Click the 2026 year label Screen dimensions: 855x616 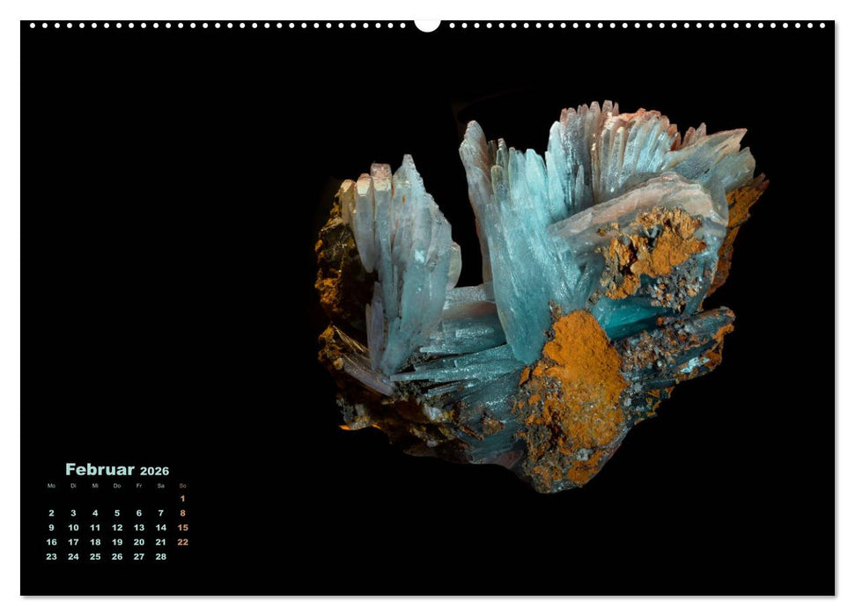[x=154, y=472]
